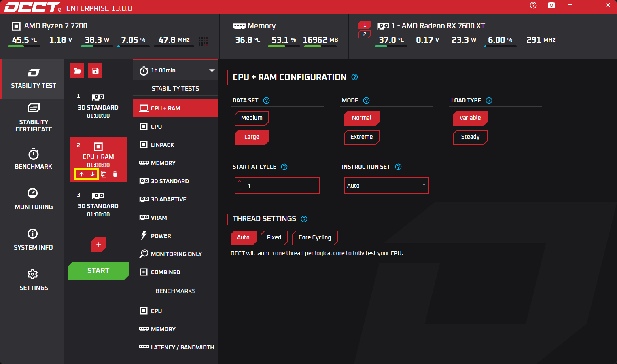Move CPU + RAM test up in list
The width and height of the screenshot is (617, 364).
tap(81, 174)
